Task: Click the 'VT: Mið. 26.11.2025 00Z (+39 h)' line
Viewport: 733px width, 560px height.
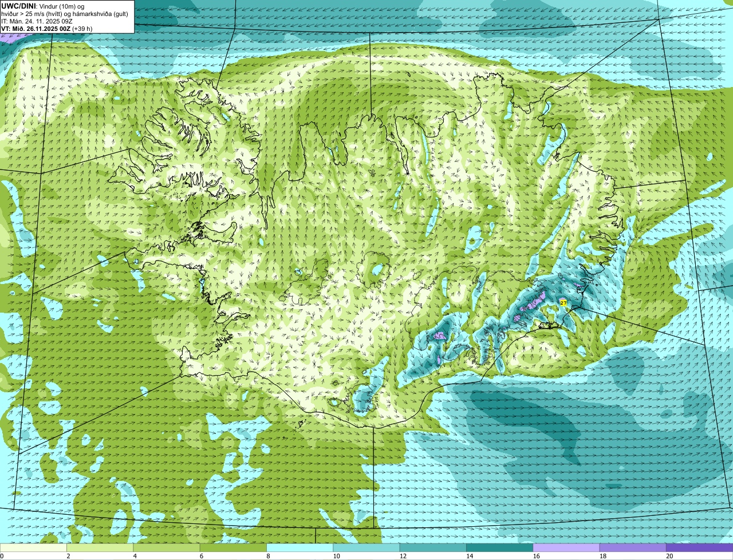Action: pyautogui.click(x=46, y=29)
